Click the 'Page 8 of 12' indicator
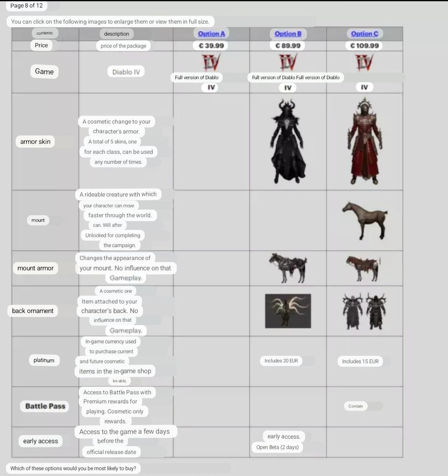The image size is (448, 476). [27, 5]
